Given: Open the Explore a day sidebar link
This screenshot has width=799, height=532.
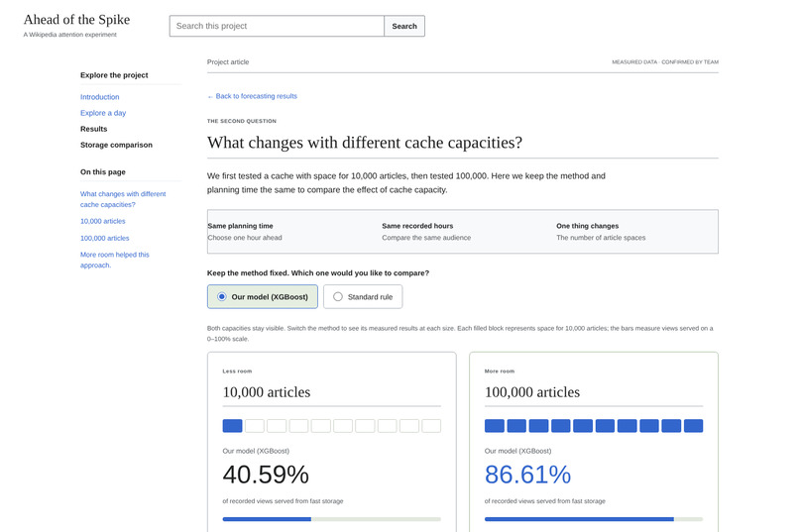Looking at the screenshot, I should [x=103, y=113].
